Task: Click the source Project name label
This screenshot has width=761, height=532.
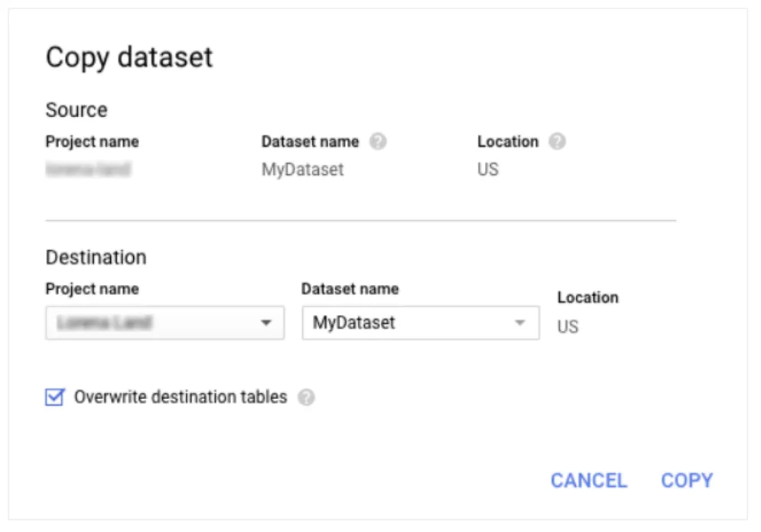Action: click(x=92, y=142)
